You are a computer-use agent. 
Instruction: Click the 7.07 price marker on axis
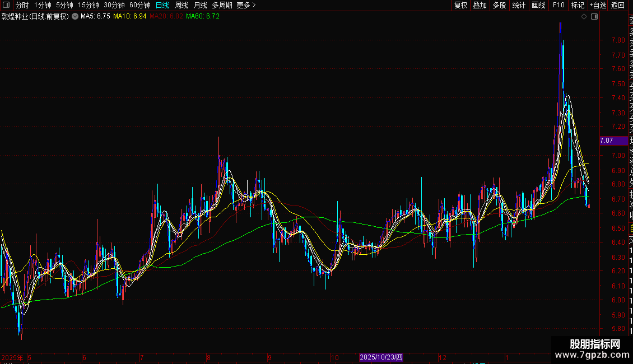613,141
